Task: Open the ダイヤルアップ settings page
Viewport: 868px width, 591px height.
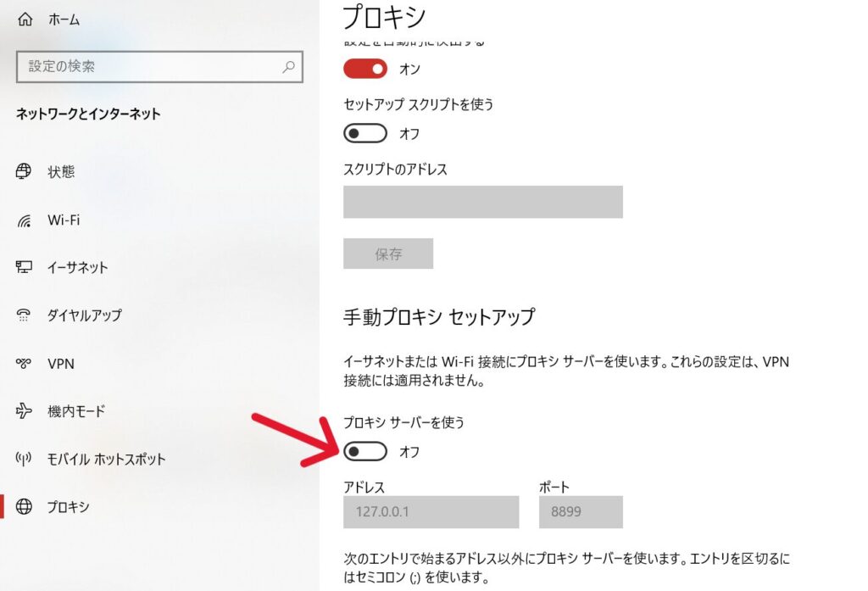Action: click(84, 315)
